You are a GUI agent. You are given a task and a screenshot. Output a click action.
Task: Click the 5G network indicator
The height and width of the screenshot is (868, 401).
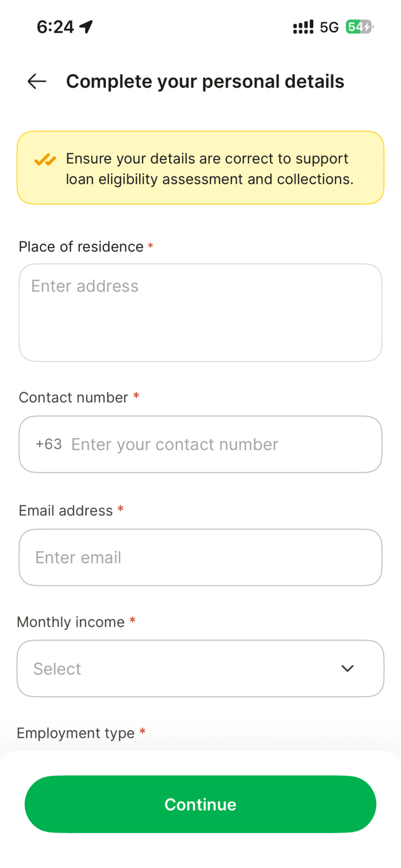pos(329,27)
